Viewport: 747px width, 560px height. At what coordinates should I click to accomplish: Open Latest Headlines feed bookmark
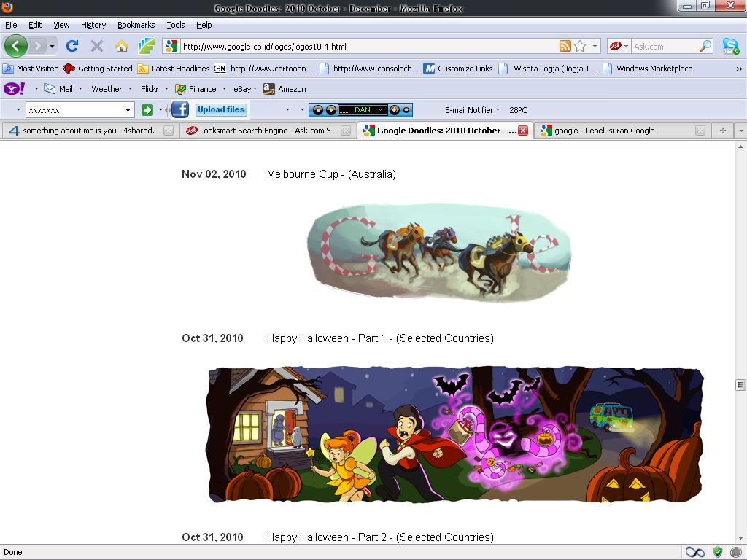[x=174, y=69]
